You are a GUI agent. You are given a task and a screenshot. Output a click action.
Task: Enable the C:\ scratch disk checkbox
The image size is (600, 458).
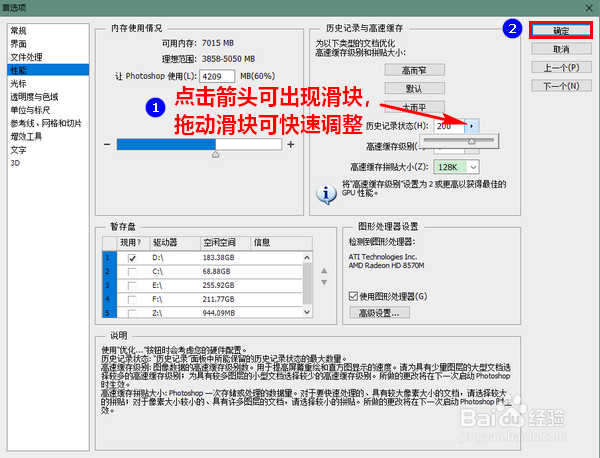132,272
